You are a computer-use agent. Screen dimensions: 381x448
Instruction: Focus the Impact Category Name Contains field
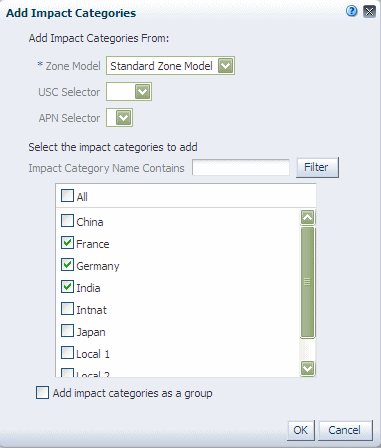pyautogui.click(x=241, y=167)
